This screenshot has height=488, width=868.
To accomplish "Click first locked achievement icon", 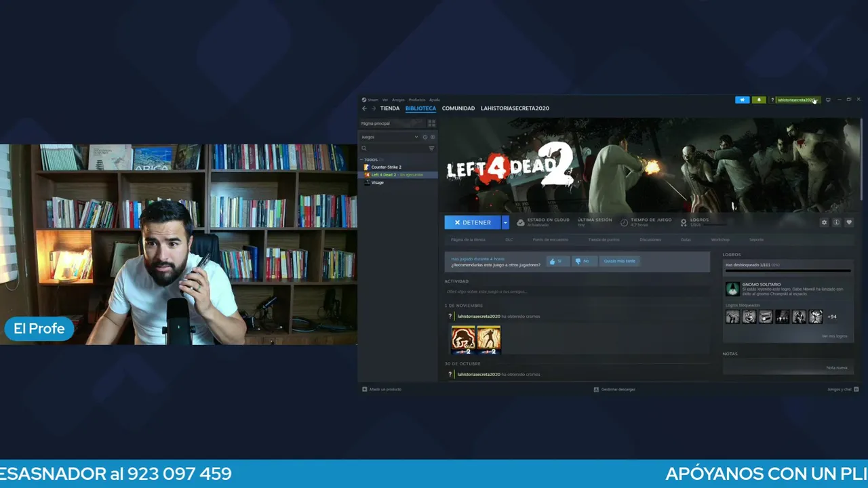I will pyautogui.click(x=732, y=317).
